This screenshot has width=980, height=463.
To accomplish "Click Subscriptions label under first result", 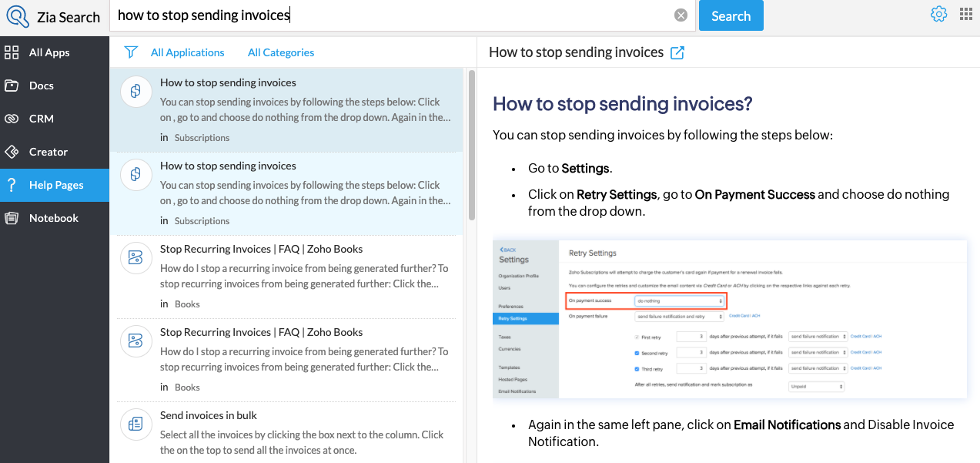I will coord(202,138).
